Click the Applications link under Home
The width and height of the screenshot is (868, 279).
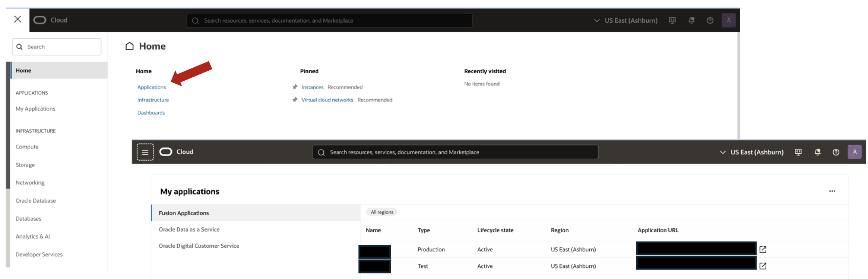click(x=152, y=87)
